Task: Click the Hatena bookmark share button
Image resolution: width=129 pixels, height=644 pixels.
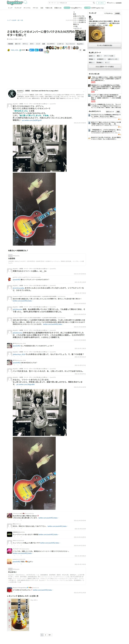Action: (36, 50)
